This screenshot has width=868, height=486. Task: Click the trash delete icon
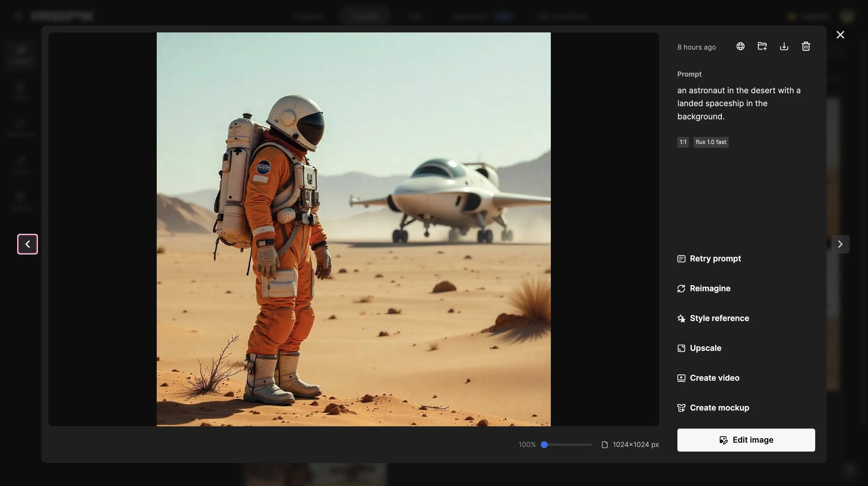[806, 46]
